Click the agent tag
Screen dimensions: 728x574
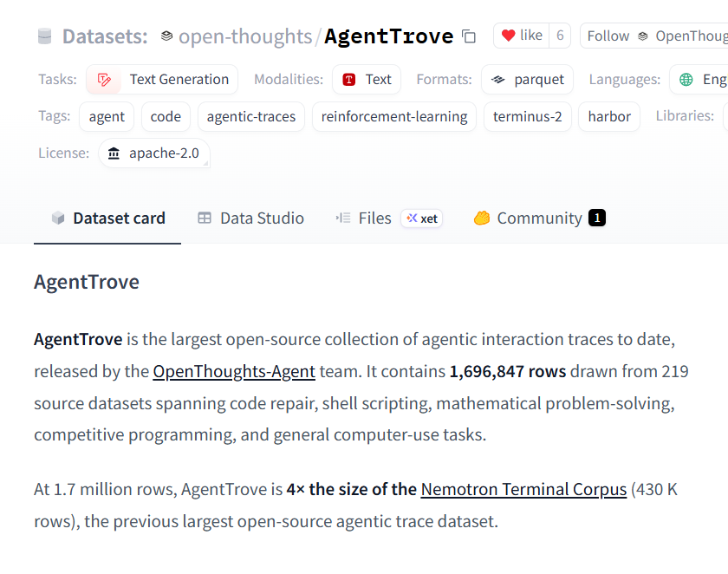click(x=107, y=116)
